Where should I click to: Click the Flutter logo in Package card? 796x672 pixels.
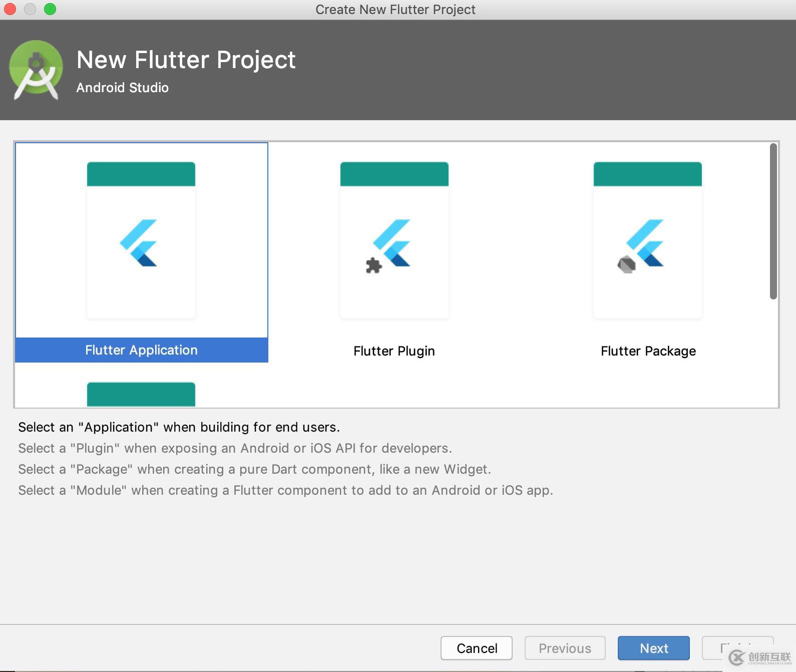coord(646,242)
